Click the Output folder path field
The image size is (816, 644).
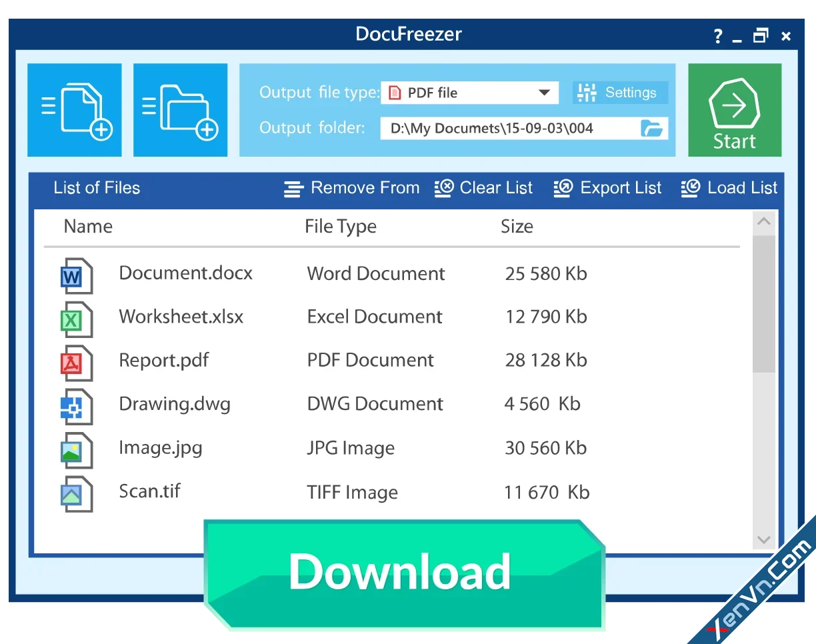(x=524, y=129)
